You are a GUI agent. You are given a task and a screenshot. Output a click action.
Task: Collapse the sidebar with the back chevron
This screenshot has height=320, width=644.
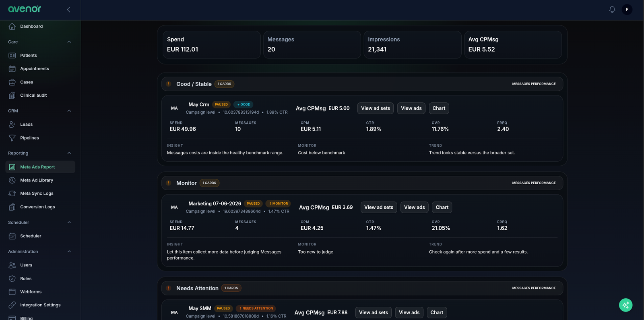click(68, 9)
